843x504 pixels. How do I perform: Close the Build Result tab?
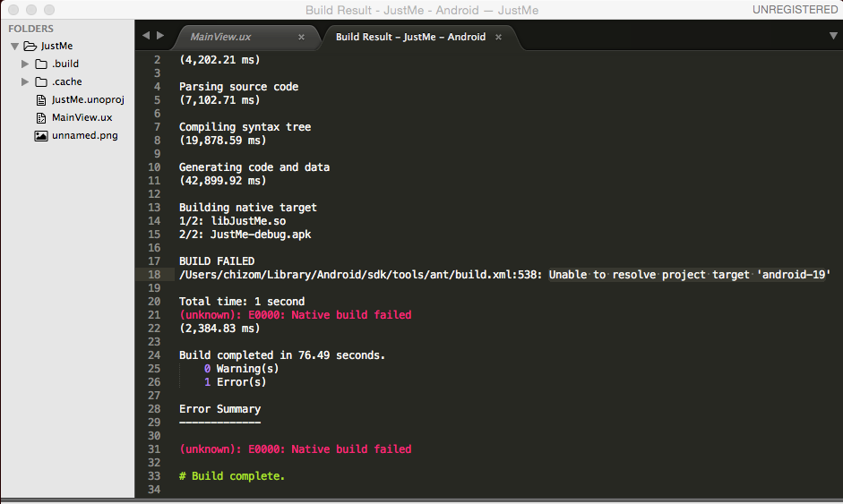[x=498, y=38]
